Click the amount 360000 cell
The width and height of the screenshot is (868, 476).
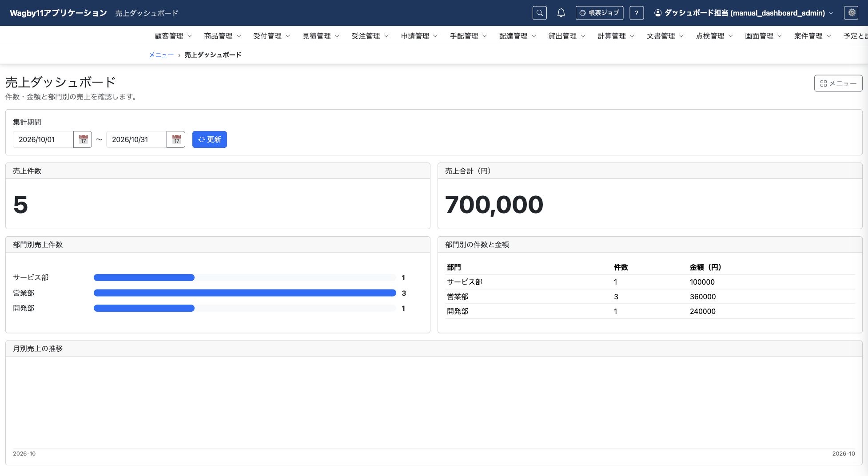[703, 297]
